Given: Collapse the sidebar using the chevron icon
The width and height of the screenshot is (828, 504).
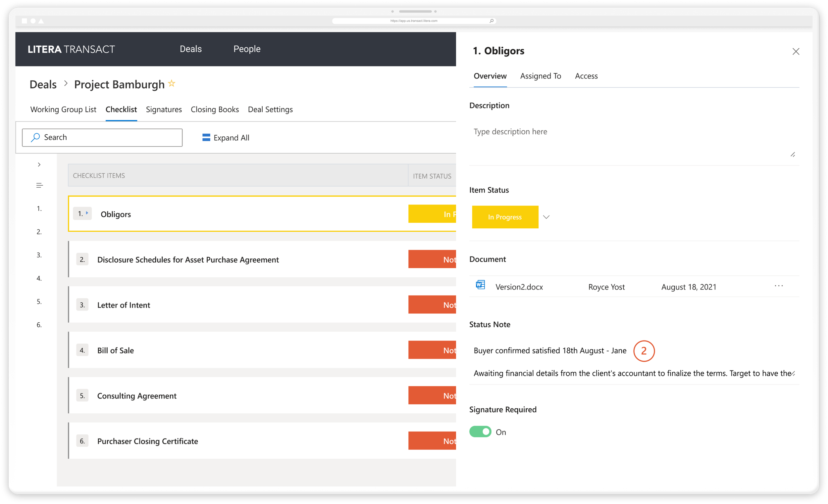Looking at the screenshot, I should 39,164.
